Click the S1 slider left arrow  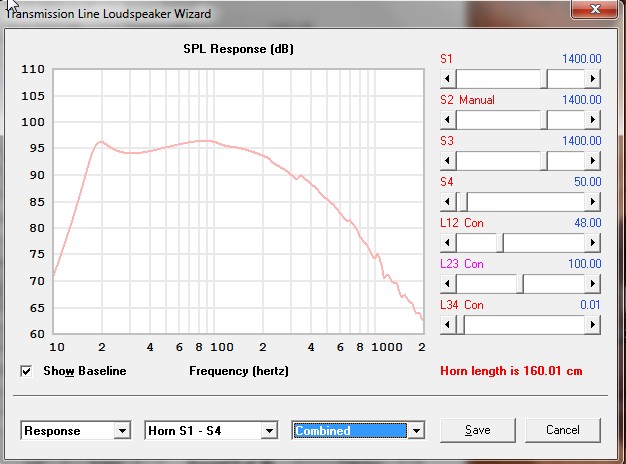448,79
